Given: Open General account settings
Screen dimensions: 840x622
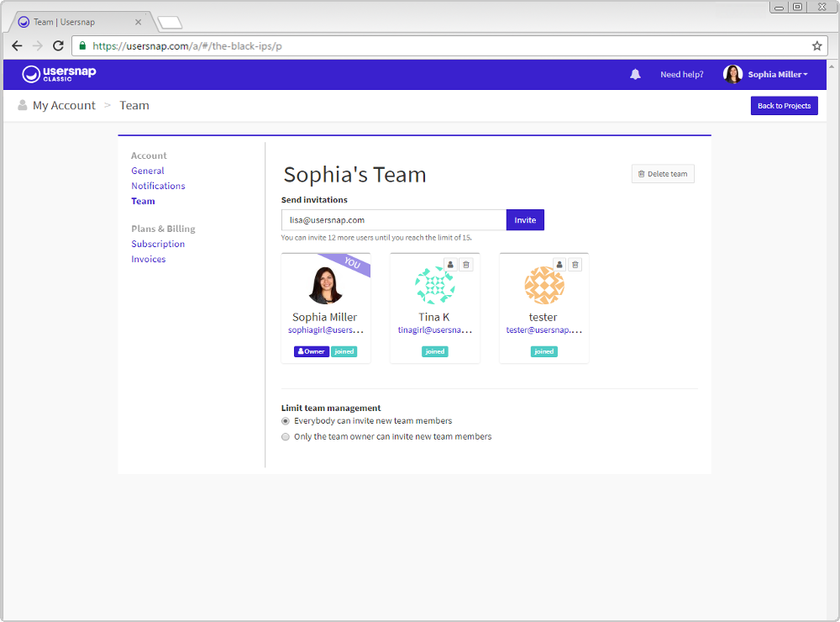Looking at the screenshot, I should [148, 171].
